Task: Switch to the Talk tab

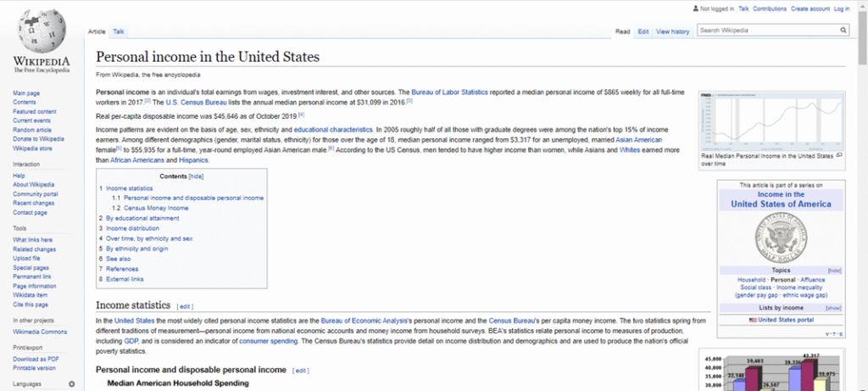Action: [119, 31]
